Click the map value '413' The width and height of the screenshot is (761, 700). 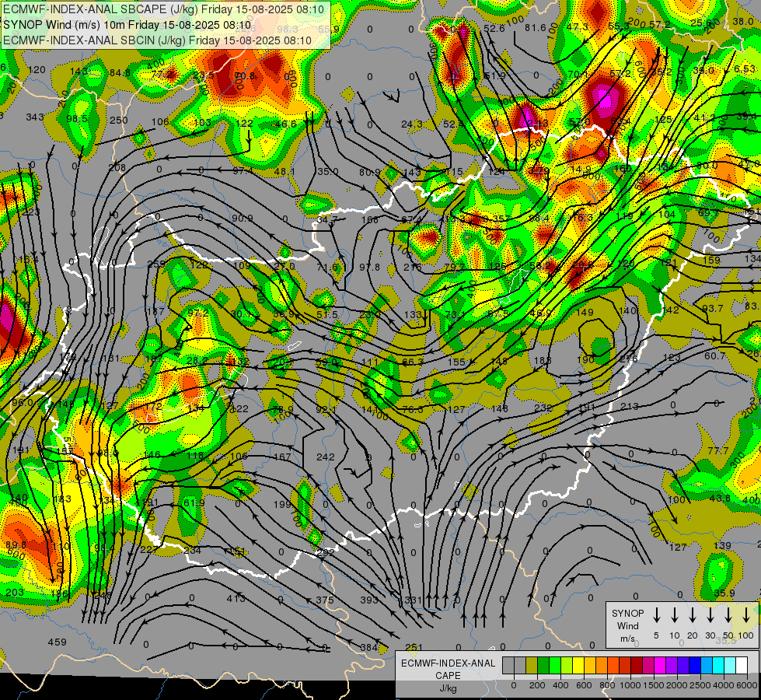pyautogui.click(x=236, y=598)
